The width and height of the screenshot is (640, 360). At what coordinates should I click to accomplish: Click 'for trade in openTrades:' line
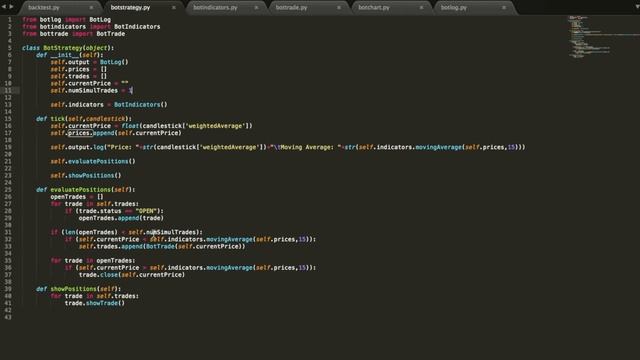(93, 261)
